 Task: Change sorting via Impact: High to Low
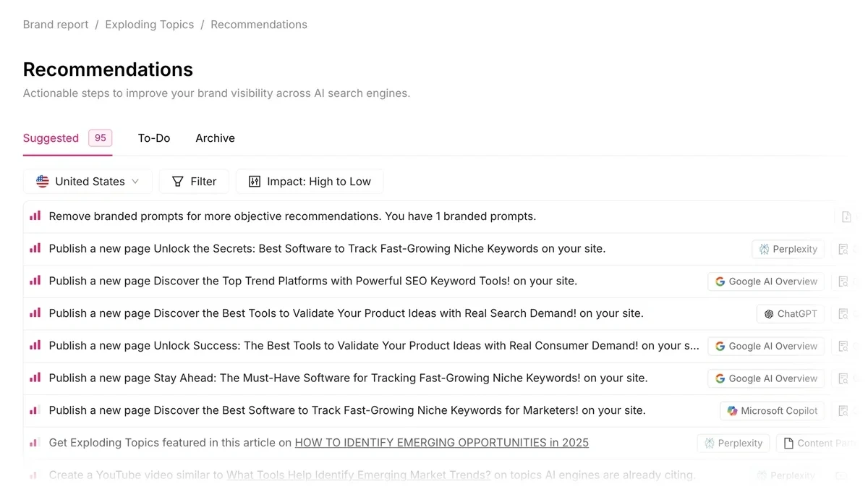310,182
